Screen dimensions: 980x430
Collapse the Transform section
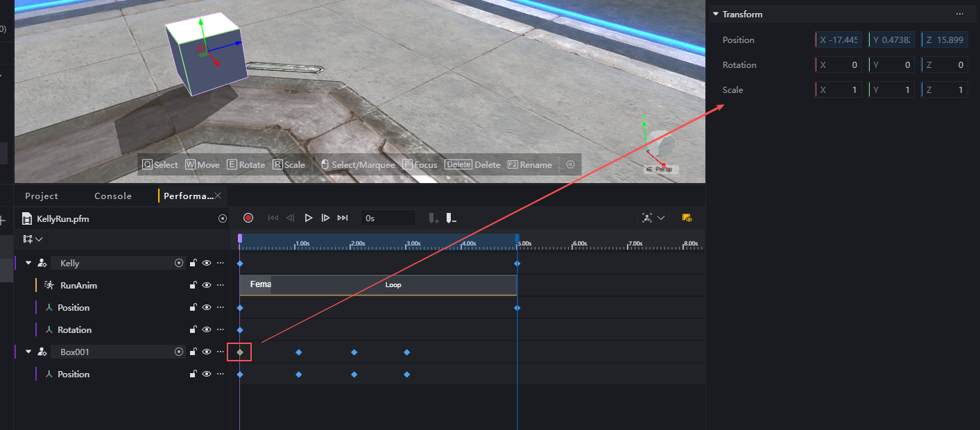coord(716,15)
